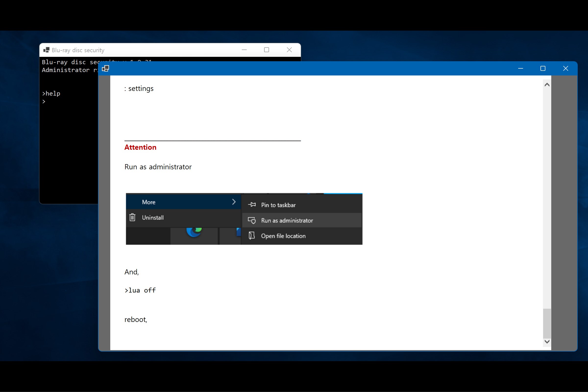Expand the More submenu chevron
The width and height of the screenshot is (588, 392).
coord(234,202)
